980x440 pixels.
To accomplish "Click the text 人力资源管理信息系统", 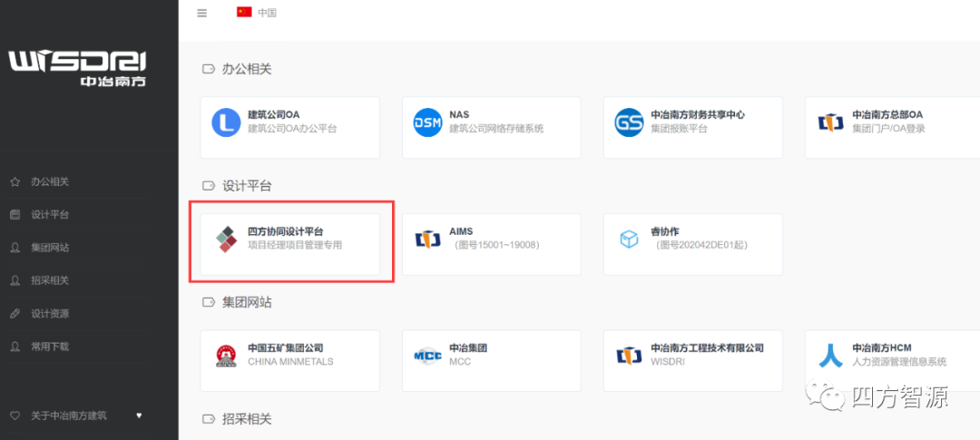I will pyautogui.click(x=899, y=362).
